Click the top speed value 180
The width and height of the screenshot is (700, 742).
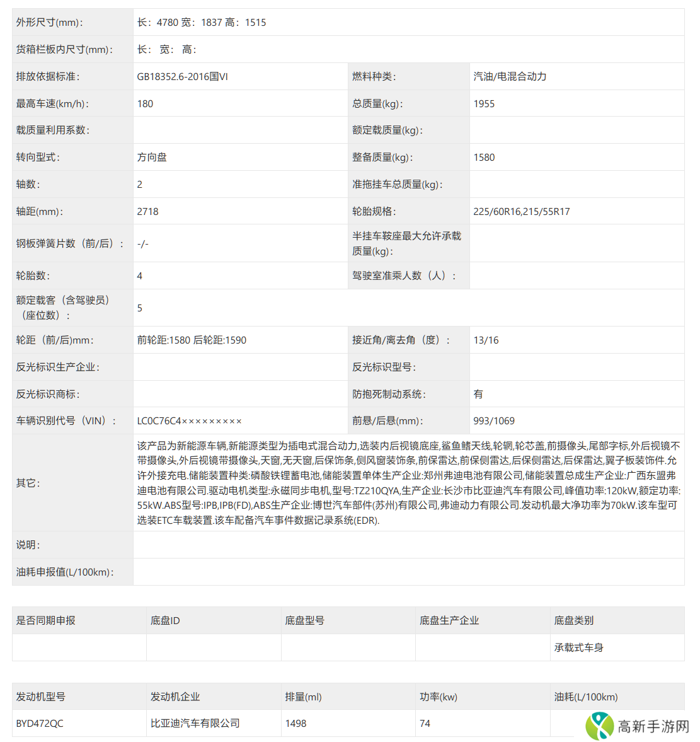click(145, 103)
